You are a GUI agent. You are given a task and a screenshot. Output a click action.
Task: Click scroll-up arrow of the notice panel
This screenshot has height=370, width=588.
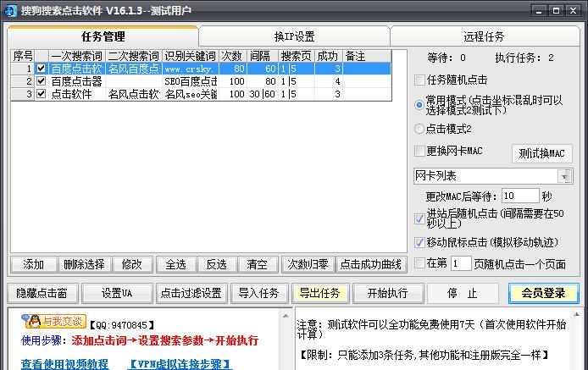[576, 314]
